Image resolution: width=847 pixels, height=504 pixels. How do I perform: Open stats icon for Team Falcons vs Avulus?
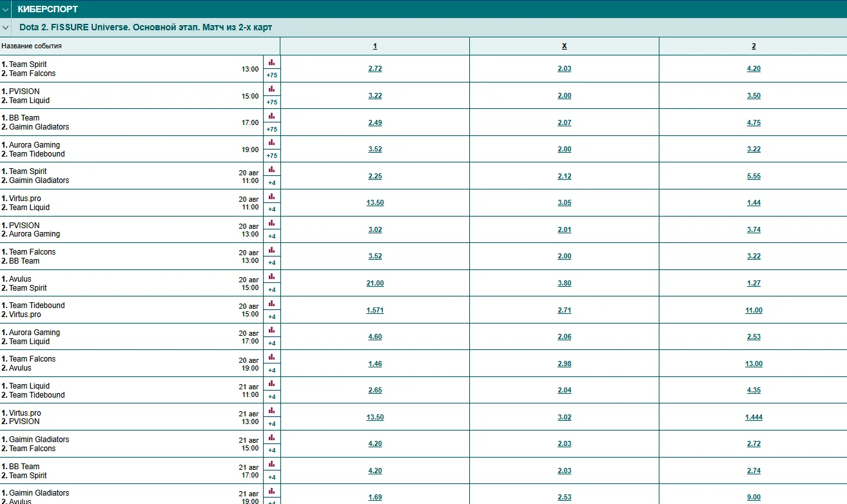click(x=271, y=357)
